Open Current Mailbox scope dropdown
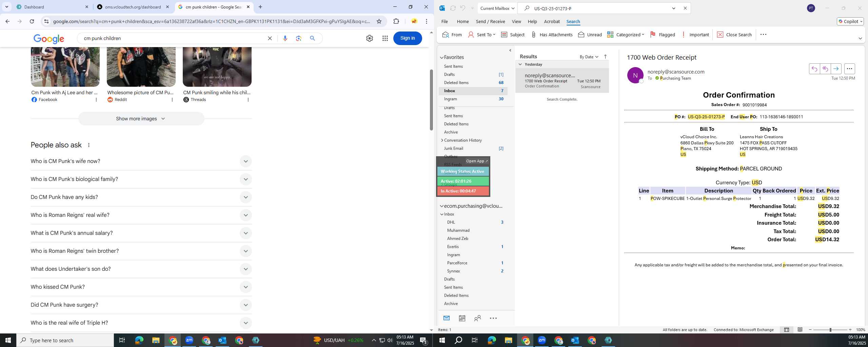This screenshot has height=347, width=868. tap(497, 8)
